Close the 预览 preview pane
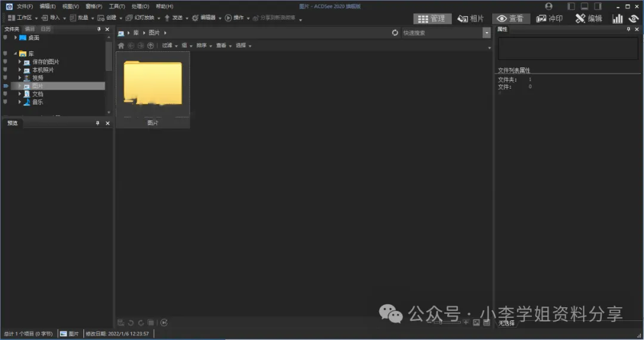The image size is (644, 340). [107, 123]
